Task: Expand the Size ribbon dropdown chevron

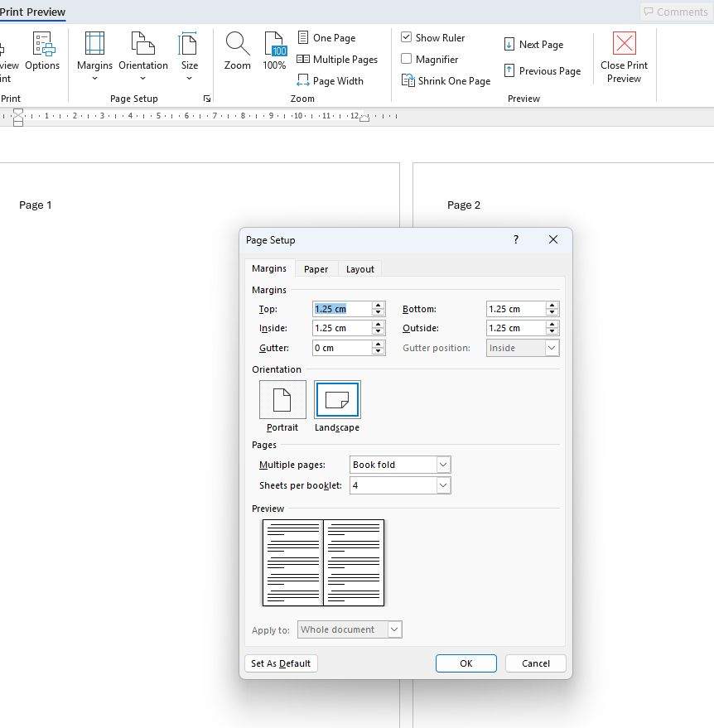Action: [x=190, y=79]
